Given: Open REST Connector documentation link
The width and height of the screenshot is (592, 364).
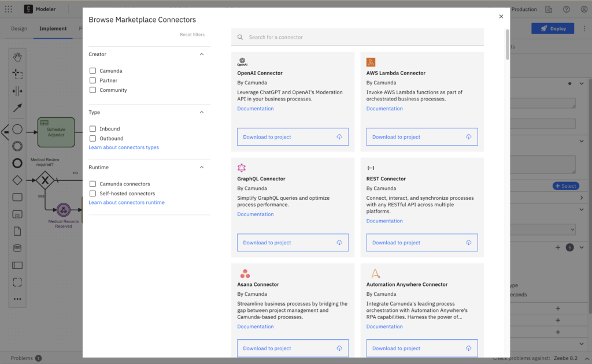Looking at the screenshot, I should coord(384,221).
